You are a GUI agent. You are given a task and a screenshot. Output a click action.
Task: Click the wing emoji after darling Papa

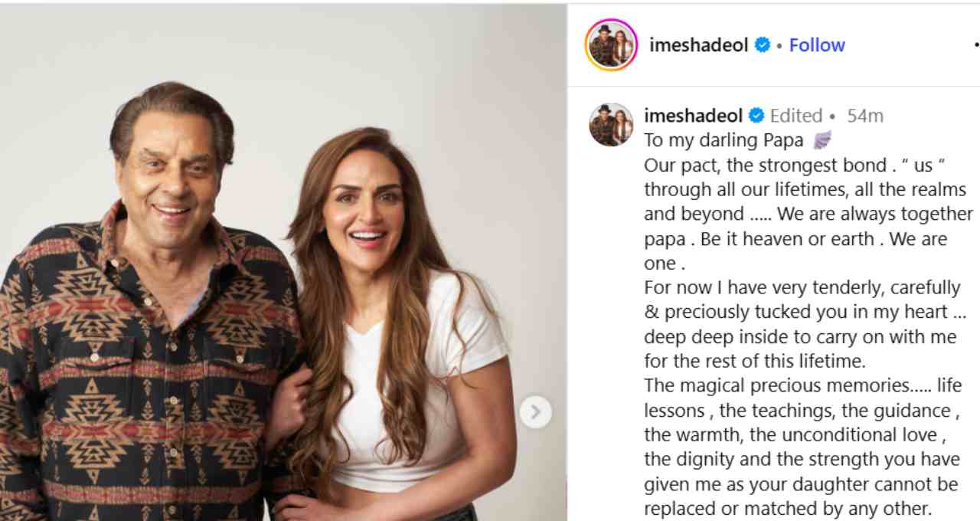[822, 140]
